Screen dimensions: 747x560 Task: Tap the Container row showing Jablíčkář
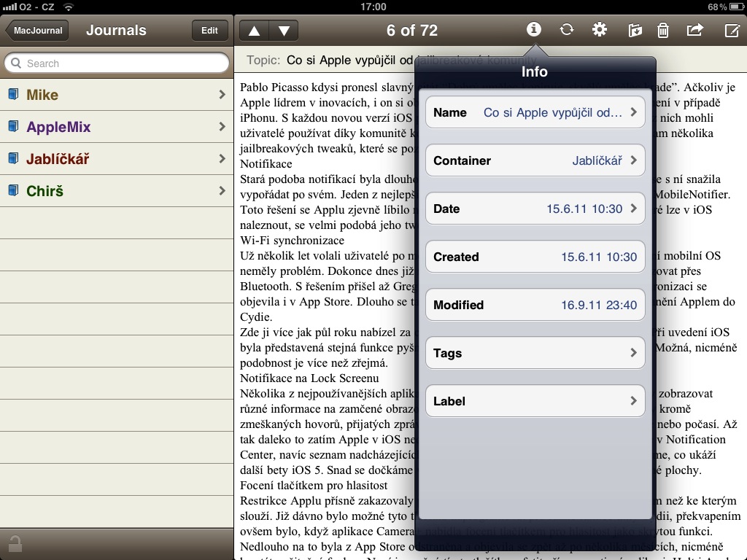point(535,160)
